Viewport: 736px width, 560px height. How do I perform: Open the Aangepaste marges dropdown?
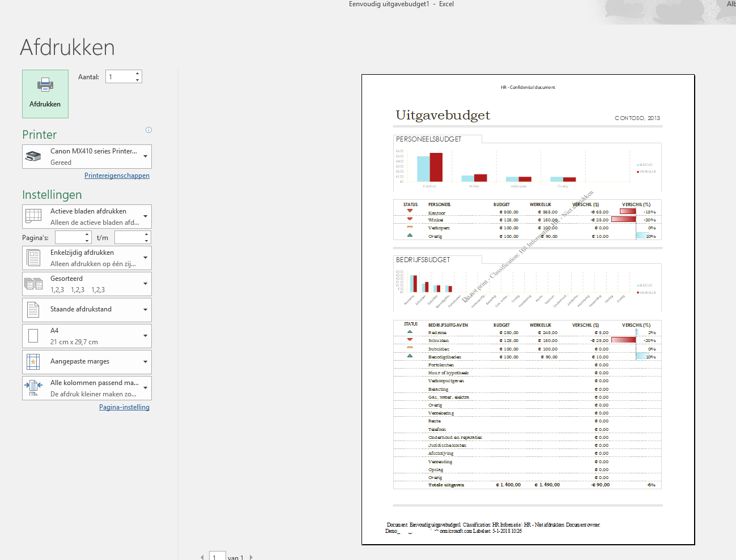(x=87, y=362)
